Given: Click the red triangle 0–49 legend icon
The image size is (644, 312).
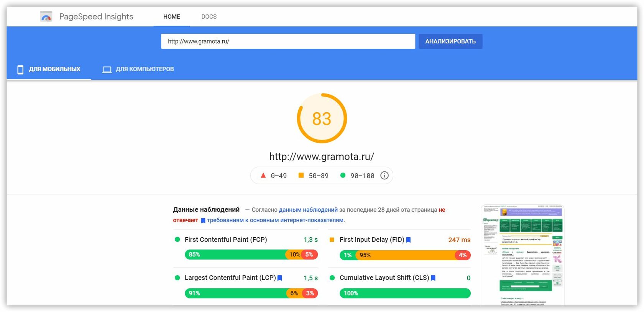Looking at the screenshot, I should (x=263, y=175).
